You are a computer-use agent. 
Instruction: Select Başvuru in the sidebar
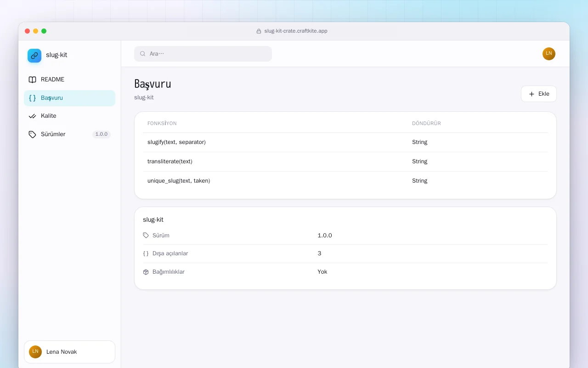69,98
